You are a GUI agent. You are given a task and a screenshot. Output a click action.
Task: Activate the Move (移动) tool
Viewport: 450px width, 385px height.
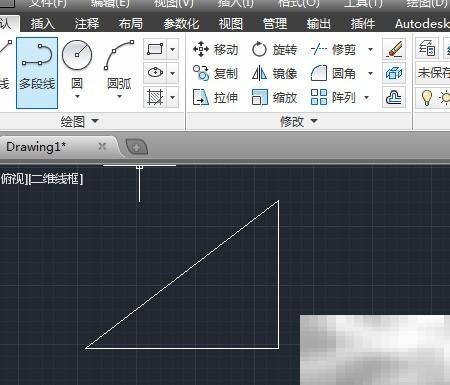point(216,49)
